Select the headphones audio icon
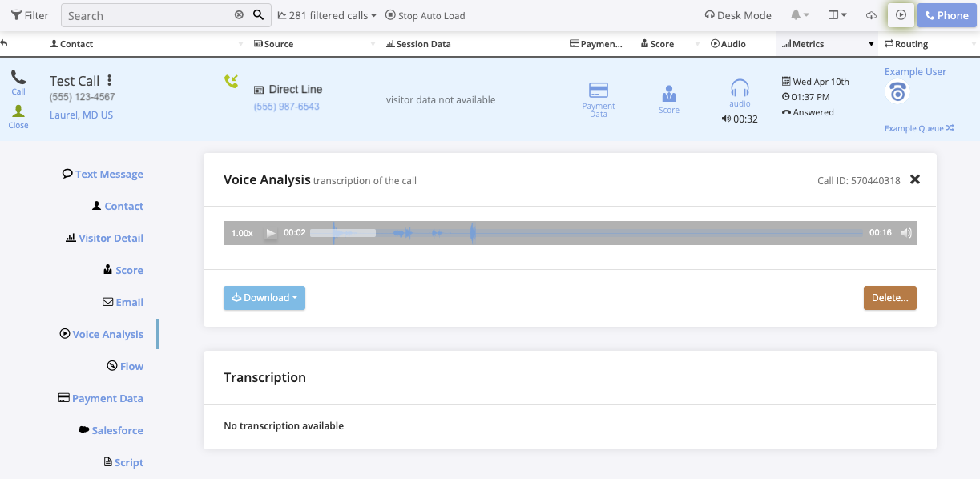 click(739, 91)
